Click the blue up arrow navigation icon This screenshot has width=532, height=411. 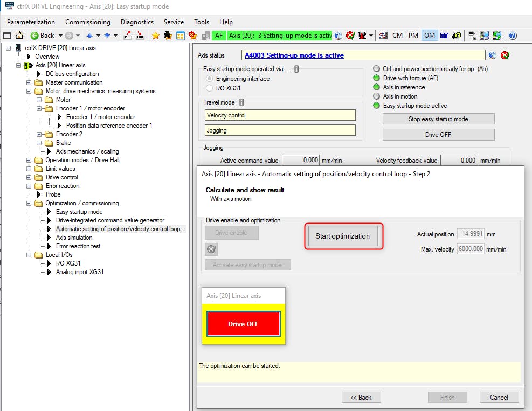89,35
